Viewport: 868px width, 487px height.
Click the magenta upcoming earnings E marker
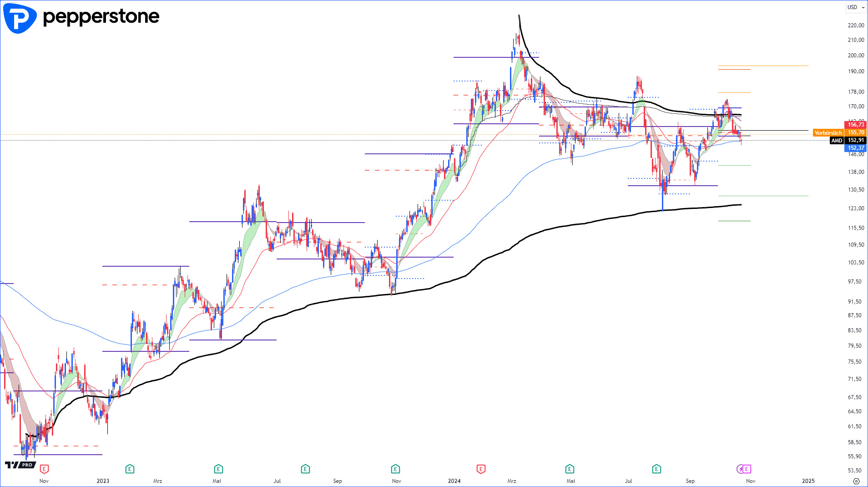click(747, 469)
